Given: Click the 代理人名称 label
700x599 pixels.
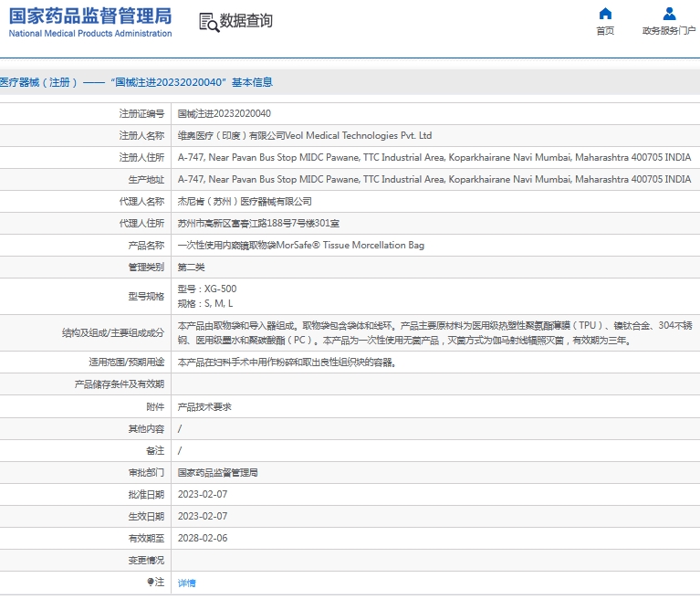Looking at the screenshot, I should tap(141, 202).
